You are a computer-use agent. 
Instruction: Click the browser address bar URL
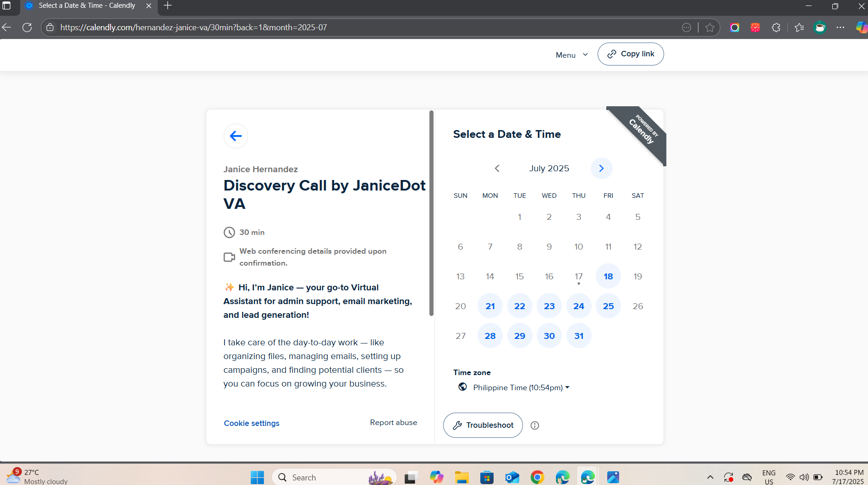[x=193, y=27]
